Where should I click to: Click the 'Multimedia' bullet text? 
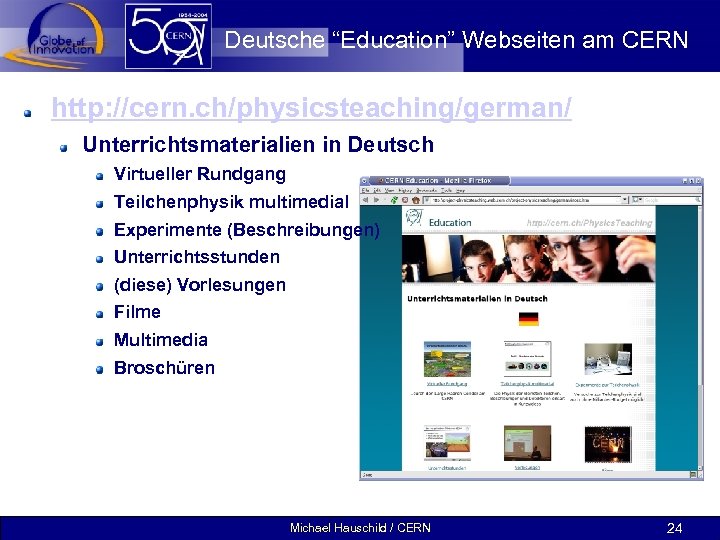[161, 340]
